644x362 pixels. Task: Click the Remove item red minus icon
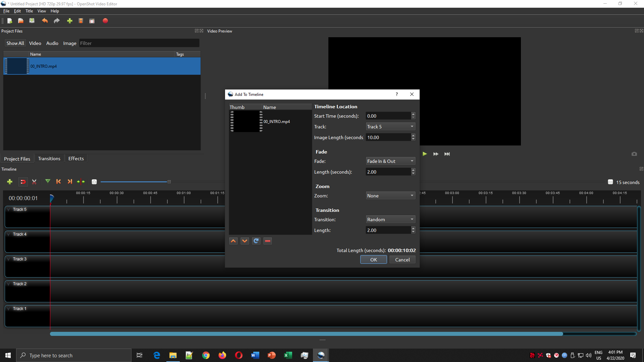267,241
